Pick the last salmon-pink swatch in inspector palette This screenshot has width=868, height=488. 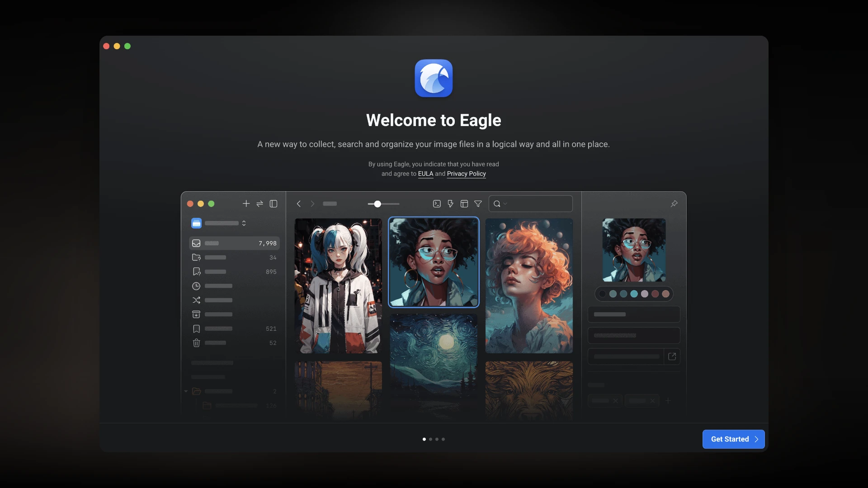pyautogui.click(x=665, y=294)
